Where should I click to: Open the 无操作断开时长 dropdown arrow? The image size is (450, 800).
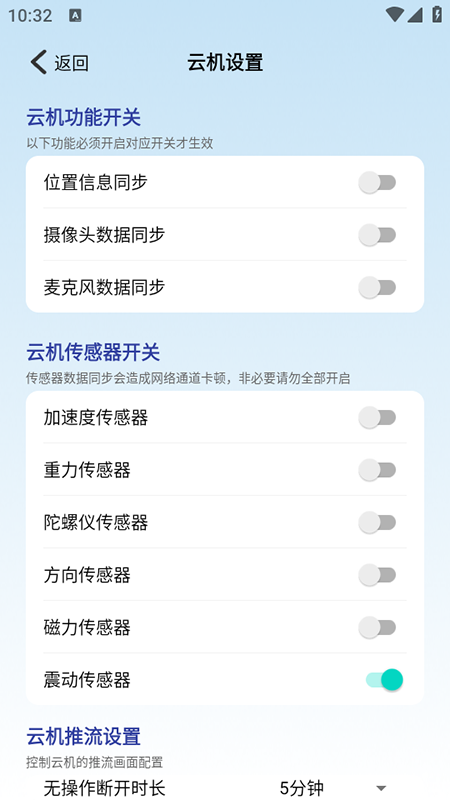[x=381, y=789]
